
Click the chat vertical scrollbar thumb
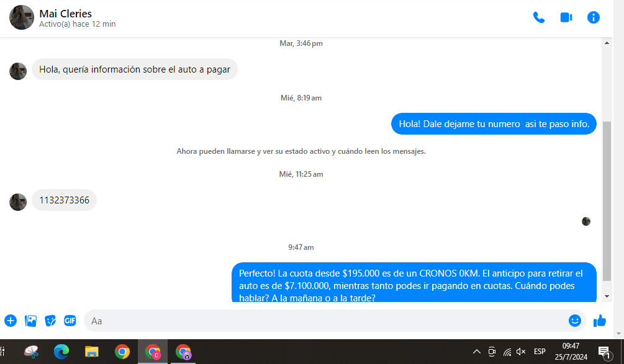607,201
